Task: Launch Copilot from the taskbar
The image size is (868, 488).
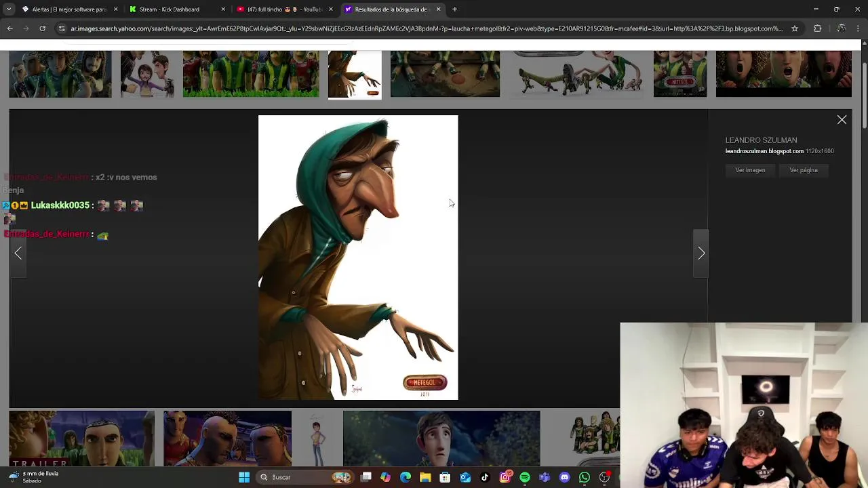Action: 386,477
